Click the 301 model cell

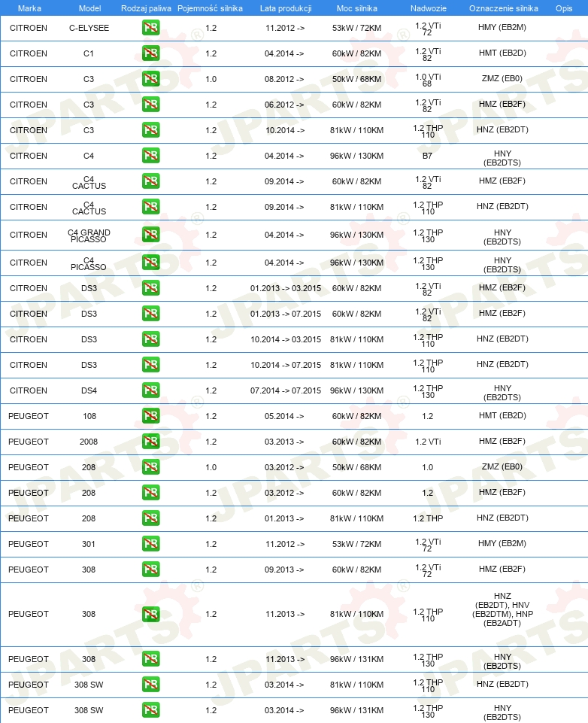89,544
